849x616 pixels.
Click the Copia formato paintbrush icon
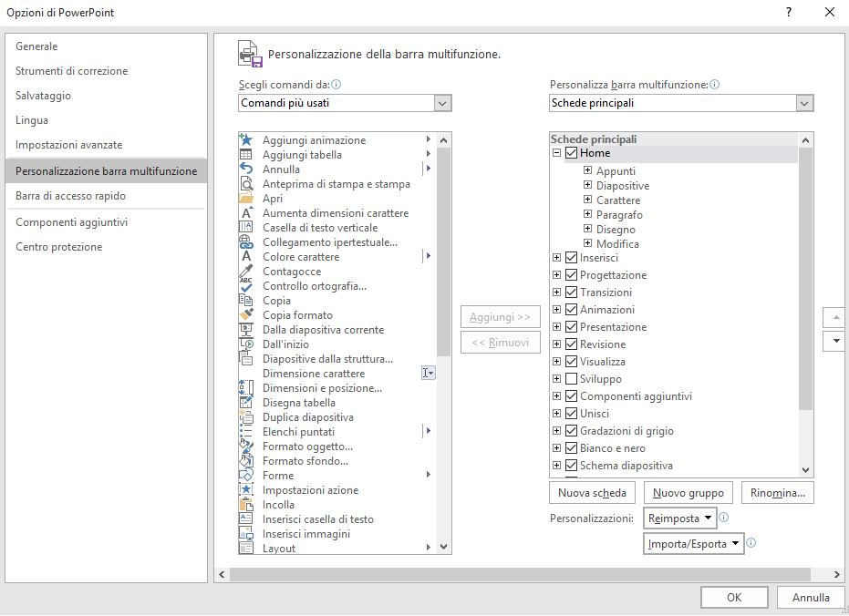246,315
